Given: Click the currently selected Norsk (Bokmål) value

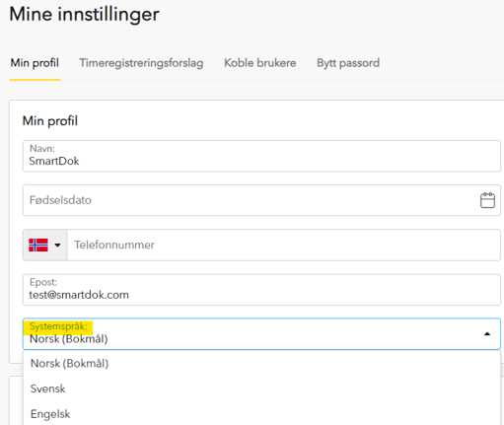Looking at the screenshot, I should coord(69,339).
